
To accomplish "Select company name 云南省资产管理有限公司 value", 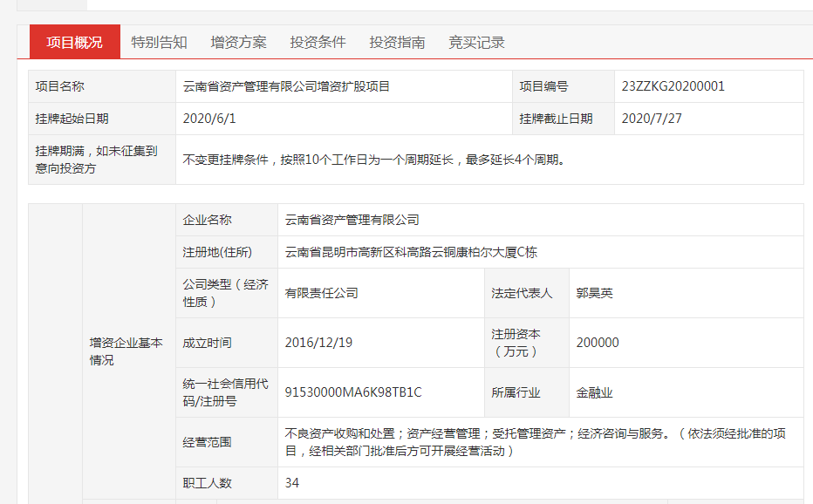I will click(352, 220).
